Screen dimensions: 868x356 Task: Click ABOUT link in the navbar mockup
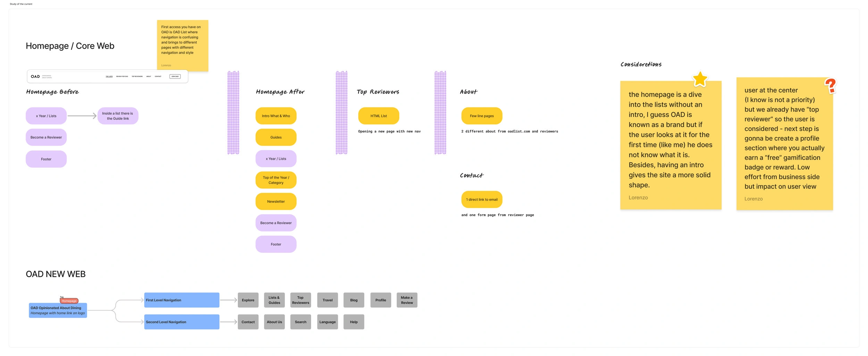point(149,76)
